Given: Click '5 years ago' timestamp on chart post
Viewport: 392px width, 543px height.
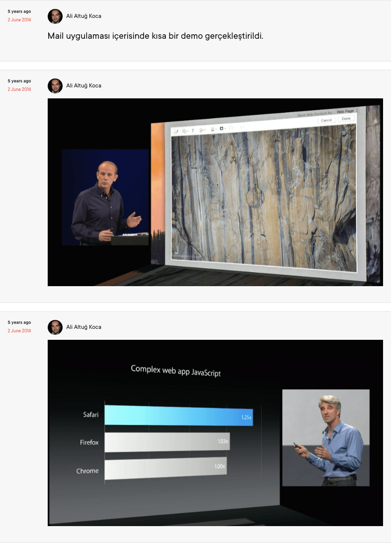Looking at the screenshot, I should [x=19, y=322].
